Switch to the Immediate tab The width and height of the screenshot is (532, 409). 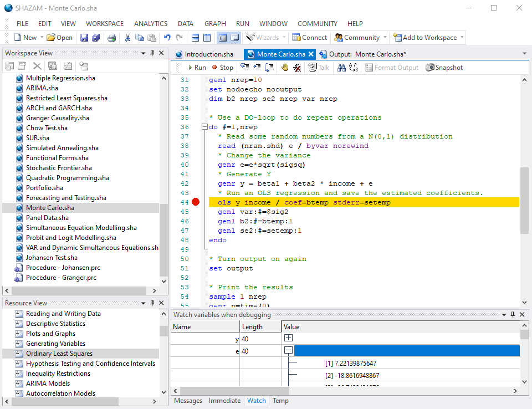(224, 401)
